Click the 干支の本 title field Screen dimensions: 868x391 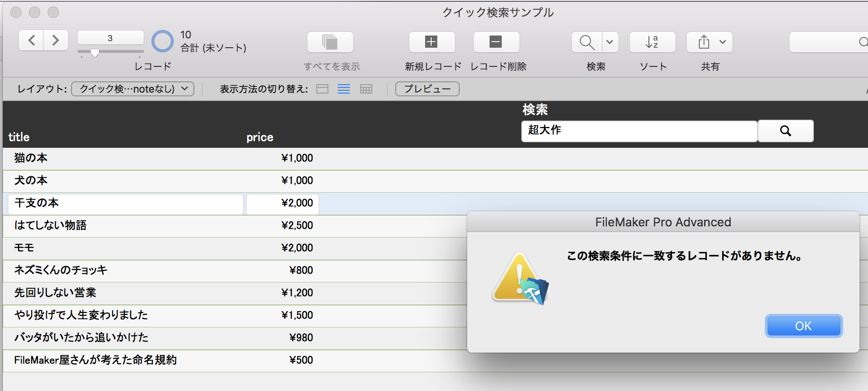click(126, 204)
